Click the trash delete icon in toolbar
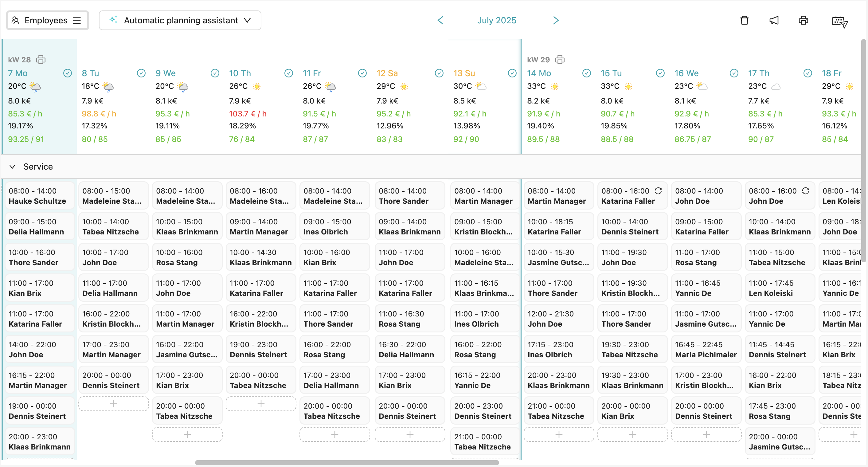The width and height of the screenshot is (868, 467). click(744, 20)
